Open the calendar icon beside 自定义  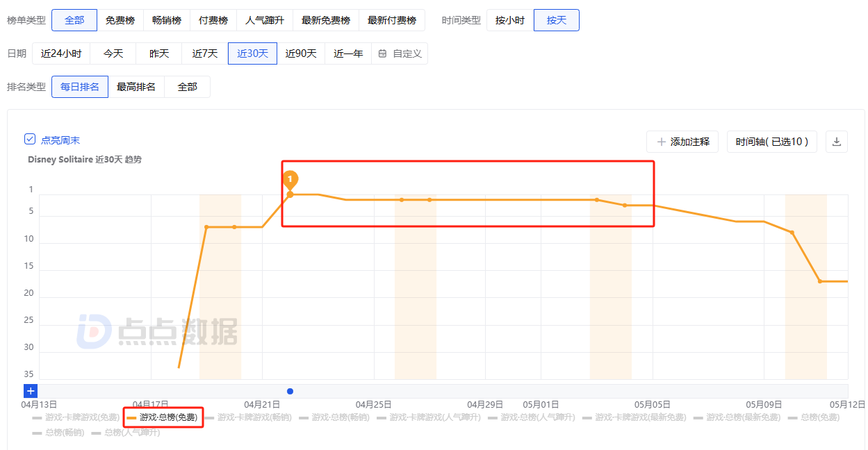pyautogui.click(x=382, y=53)
